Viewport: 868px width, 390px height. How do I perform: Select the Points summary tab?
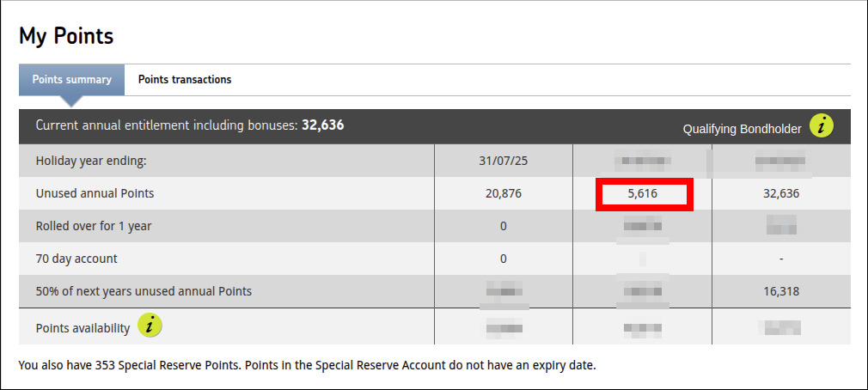pyautogui.click(x=71, y=80)
